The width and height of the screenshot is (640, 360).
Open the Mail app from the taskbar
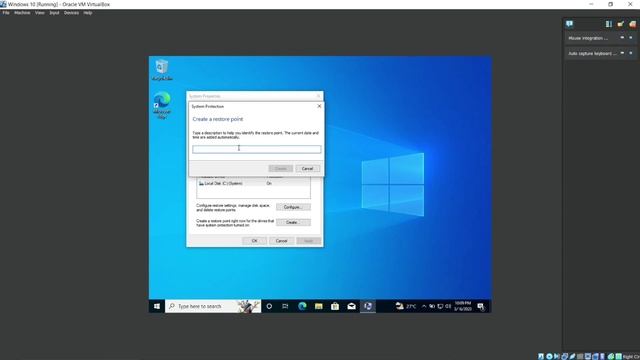(x=351, y=306)
